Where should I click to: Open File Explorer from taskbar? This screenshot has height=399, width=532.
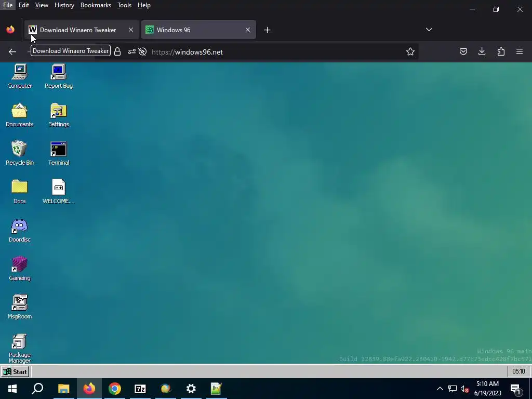63,389
